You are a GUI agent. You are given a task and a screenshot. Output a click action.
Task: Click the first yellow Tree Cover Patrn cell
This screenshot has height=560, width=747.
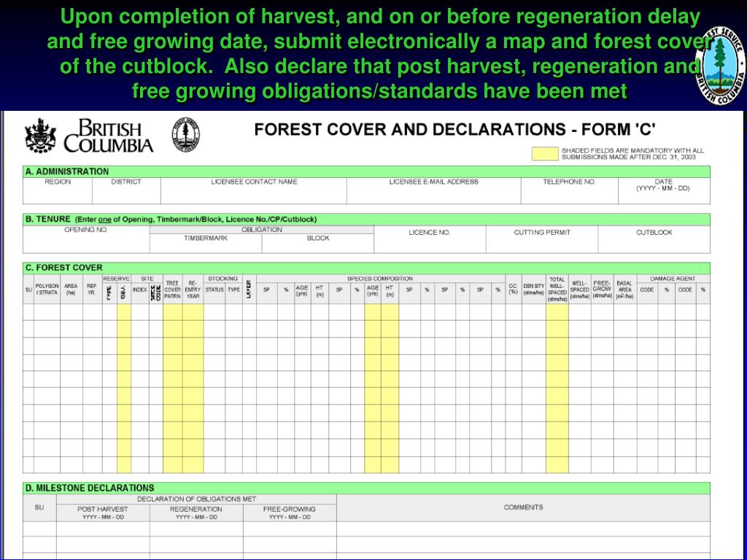click(172, 312)
